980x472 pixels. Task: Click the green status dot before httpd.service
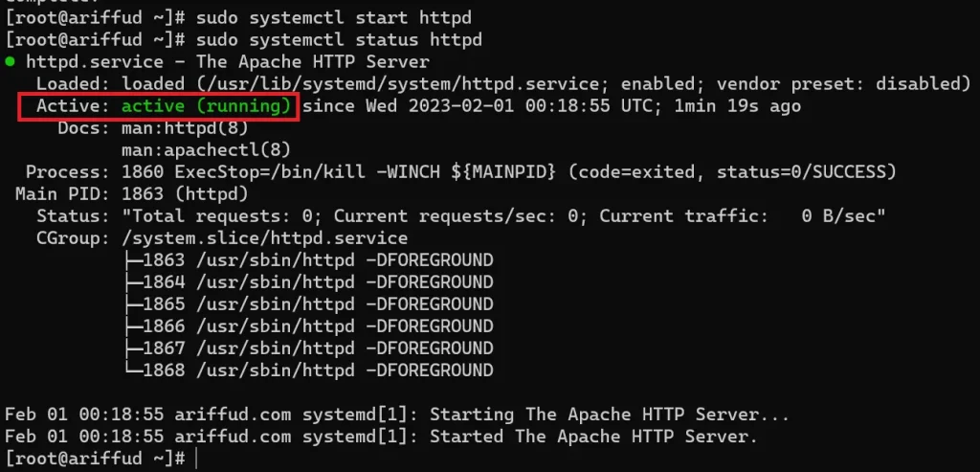pyautogui.click(x=10, y=62)
